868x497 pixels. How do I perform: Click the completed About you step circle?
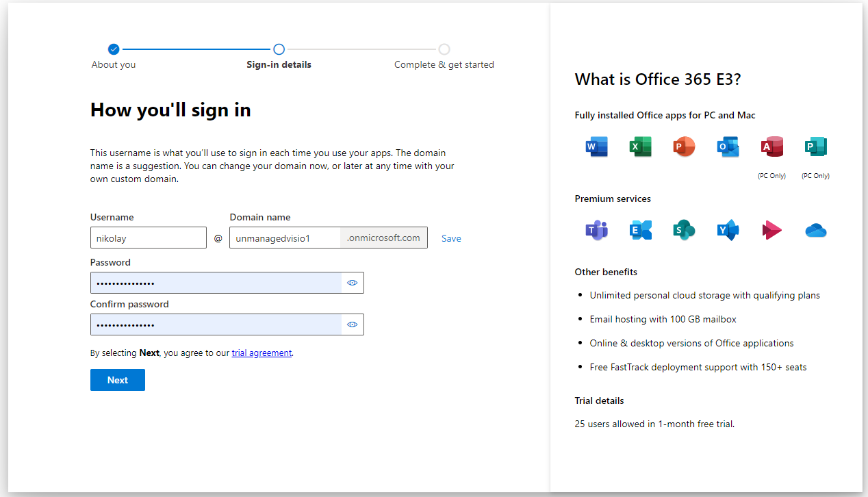114,49
